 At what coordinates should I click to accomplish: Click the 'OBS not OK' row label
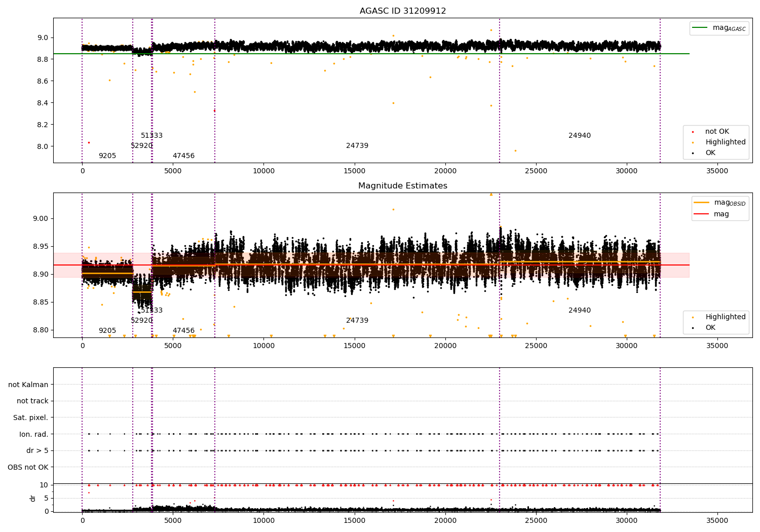pyautogui.click(x=28, y=467)
